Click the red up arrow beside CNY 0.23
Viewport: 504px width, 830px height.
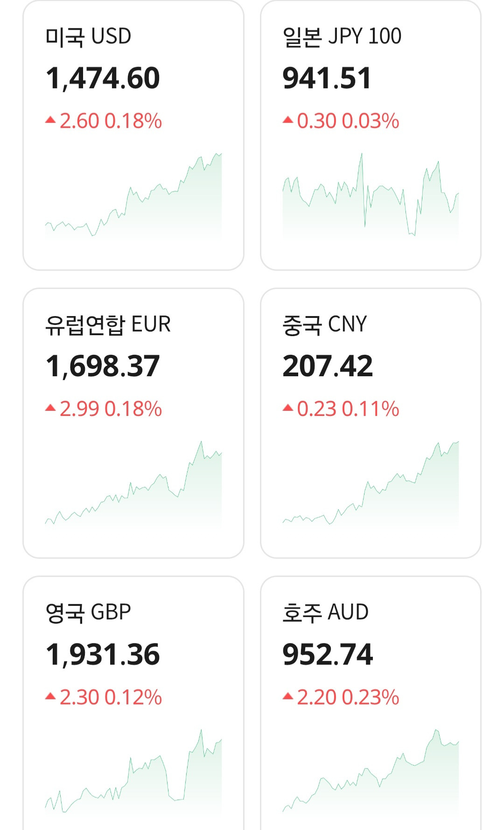pos(288,408)
